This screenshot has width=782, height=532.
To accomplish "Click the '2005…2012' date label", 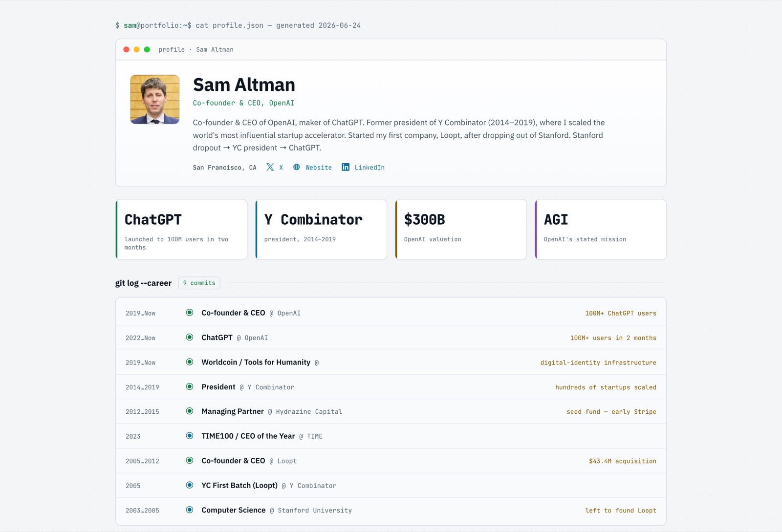I will pos(142,461).
